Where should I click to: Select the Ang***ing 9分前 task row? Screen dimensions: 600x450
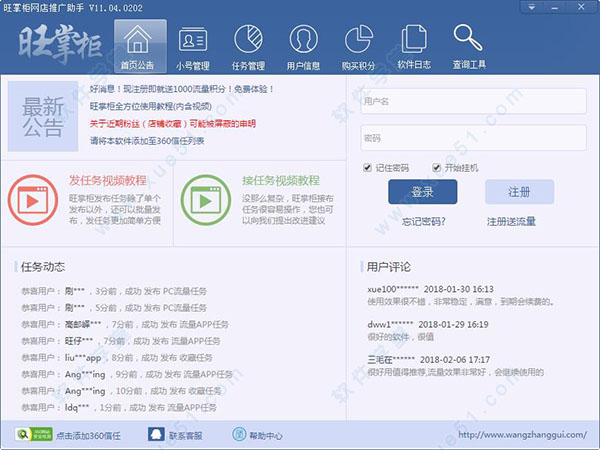click(x=127, y=374)
